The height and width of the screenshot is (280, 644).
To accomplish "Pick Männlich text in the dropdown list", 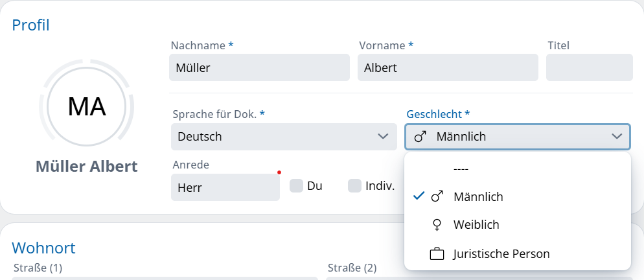I will [478, 196].
